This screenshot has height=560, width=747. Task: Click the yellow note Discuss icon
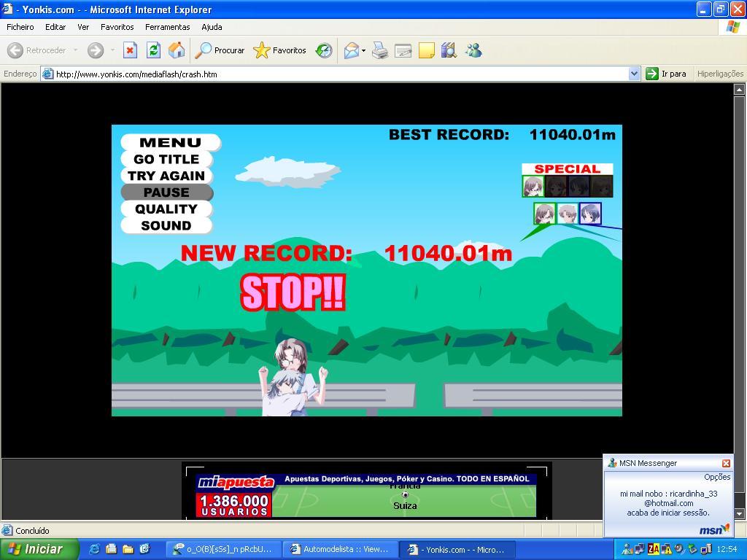coord(426,50)
